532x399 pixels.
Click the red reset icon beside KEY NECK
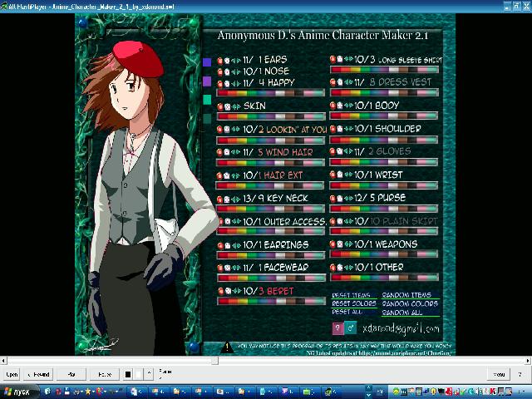[x=220, y=199]
